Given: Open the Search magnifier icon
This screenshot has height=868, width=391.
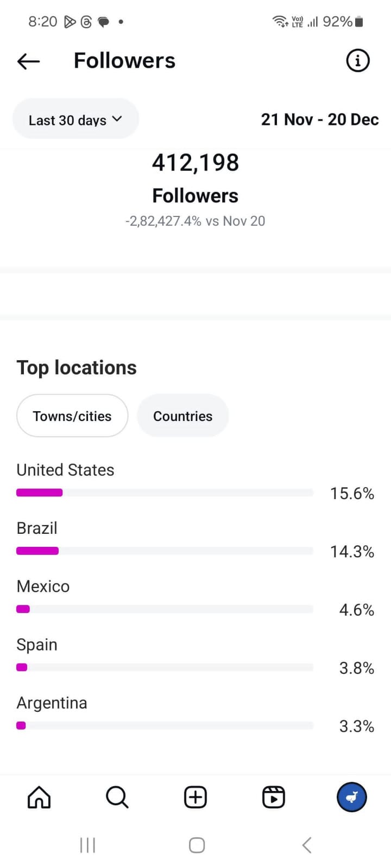Looking at the screenshot, I should pos(117,797).
